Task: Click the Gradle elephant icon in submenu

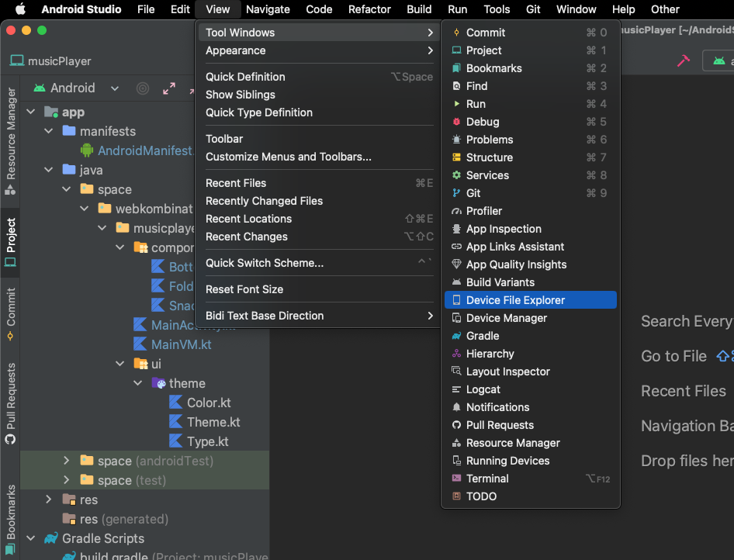Action: (x=457, y=336)
